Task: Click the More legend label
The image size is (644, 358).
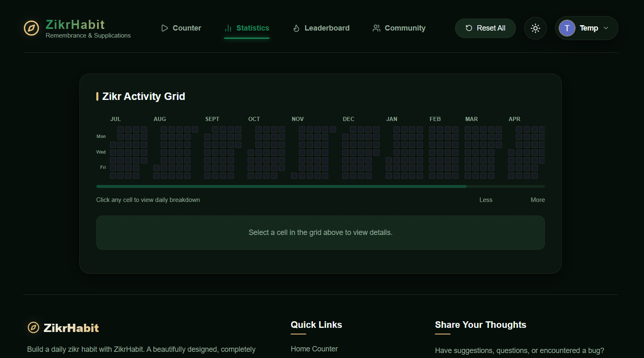Action: click(x=538, y=200)
